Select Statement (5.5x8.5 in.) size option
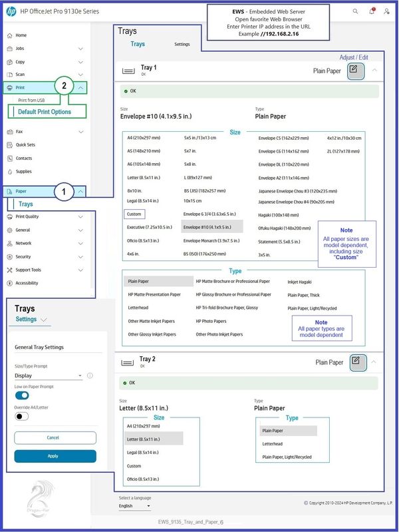Screen dimensions: 399x532 click(279, 242)
